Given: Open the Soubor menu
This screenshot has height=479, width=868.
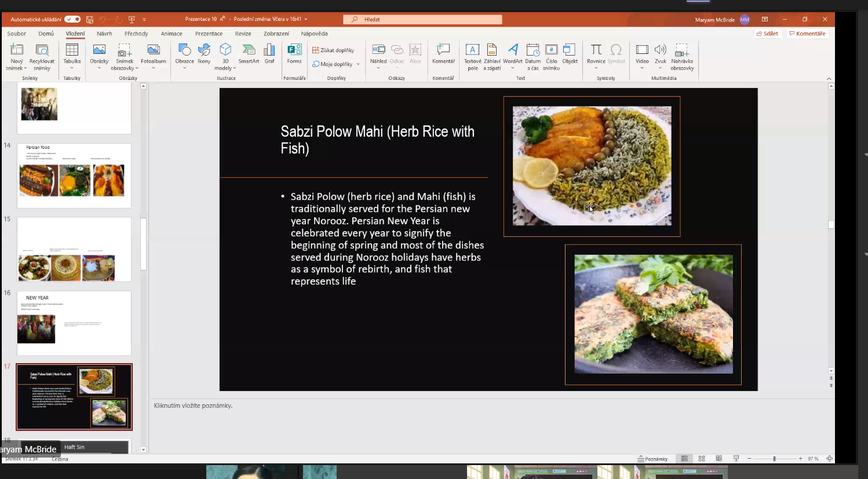Looking at the screenshot, I should 17,34.
